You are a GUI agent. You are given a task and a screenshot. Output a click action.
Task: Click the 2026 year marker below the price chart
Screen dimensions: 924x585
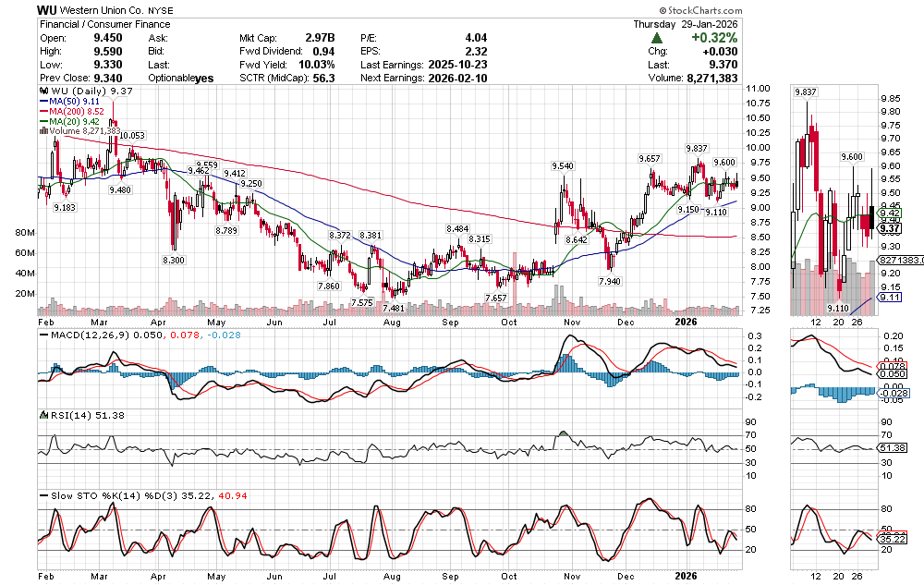[x=686, y=323]
